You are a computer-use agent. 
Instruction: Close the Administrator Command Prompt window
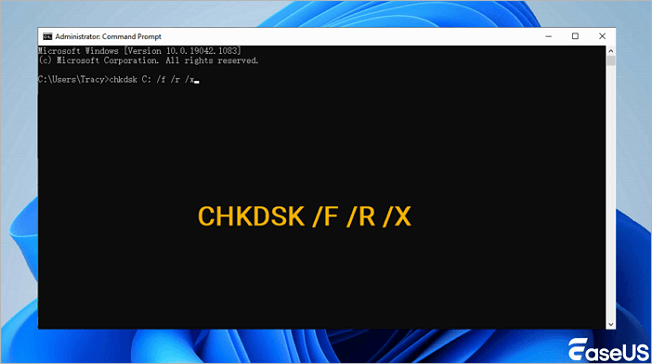click(602, 37)
